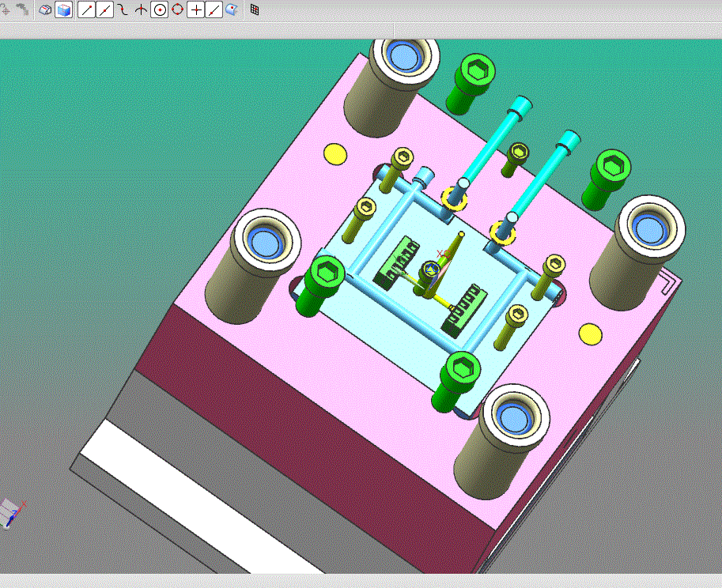Enable the Control Point snap (curved line)

[x=123, y=9]
